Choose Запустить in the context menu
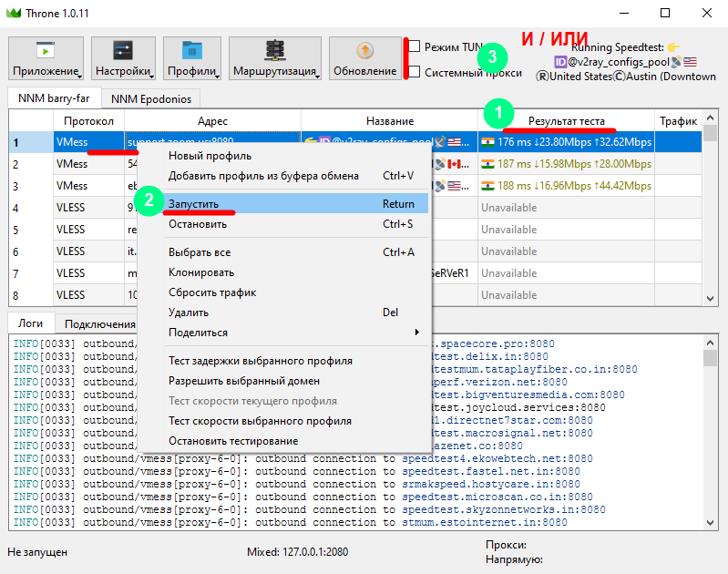The width and height of the screenshot is (728, 574). [193, 204]
